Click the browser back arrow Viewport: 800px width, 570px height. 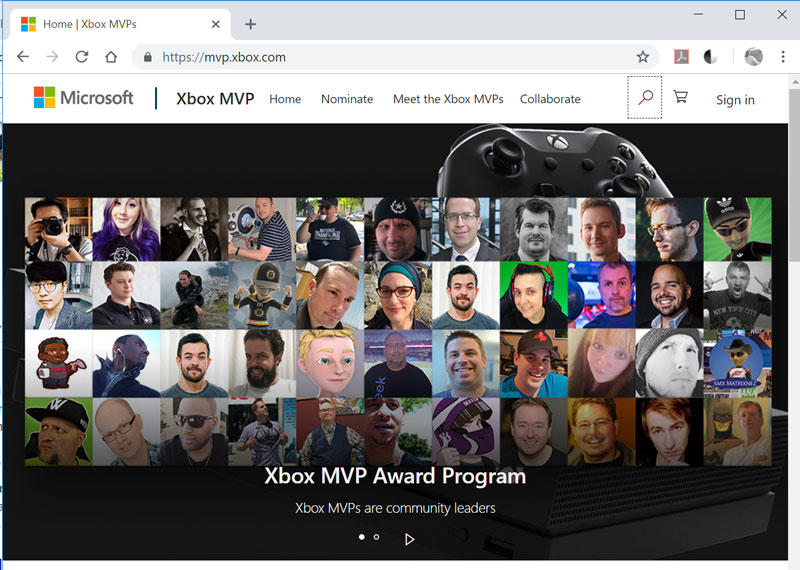click(x=23, y=57)
